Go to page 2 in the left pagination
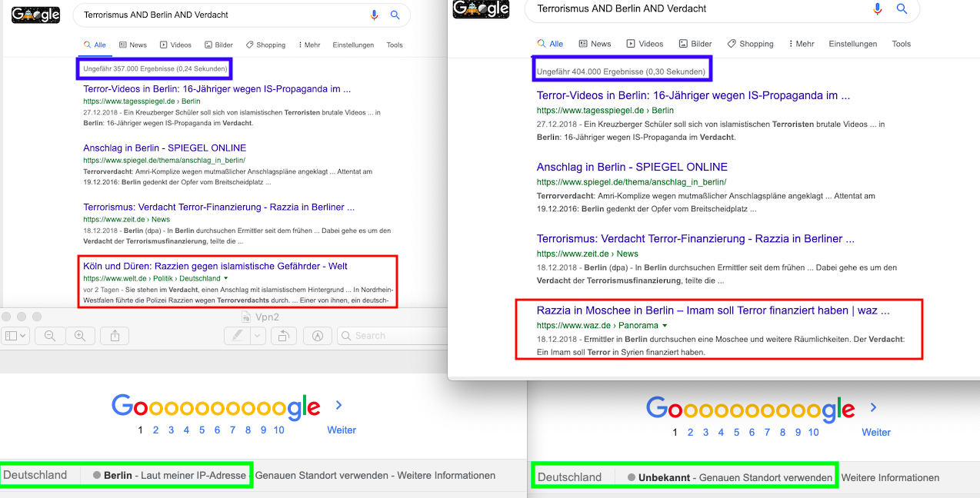The image size is (980, 498). pos(155,430)
